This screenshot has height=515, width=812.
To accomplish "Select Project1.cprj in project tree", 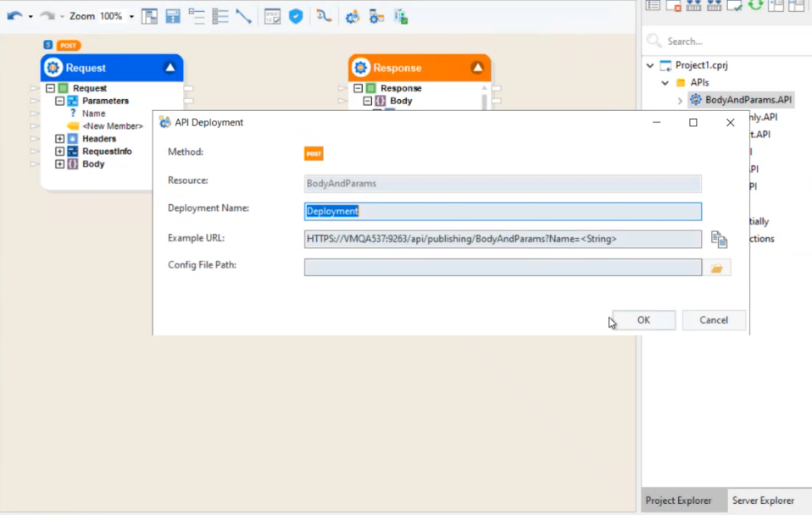I will pos(701,65).
